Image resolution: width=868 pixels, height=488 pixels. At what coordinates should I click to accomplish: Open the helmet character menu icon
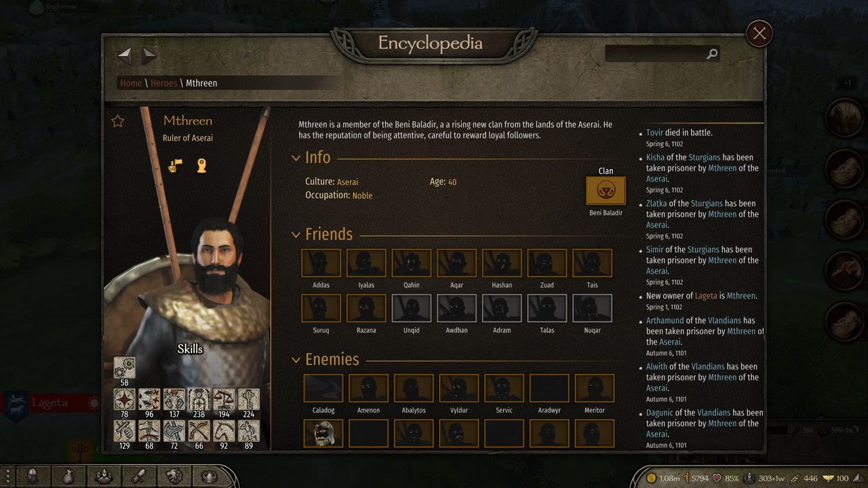pyautogui.click(x=31, y=476)
